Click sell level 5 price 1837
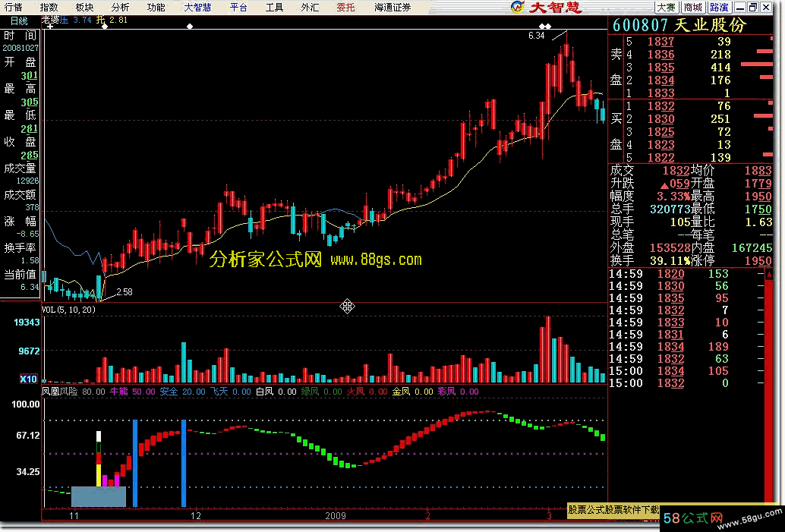The image size is (785, 532). (660, 42)
